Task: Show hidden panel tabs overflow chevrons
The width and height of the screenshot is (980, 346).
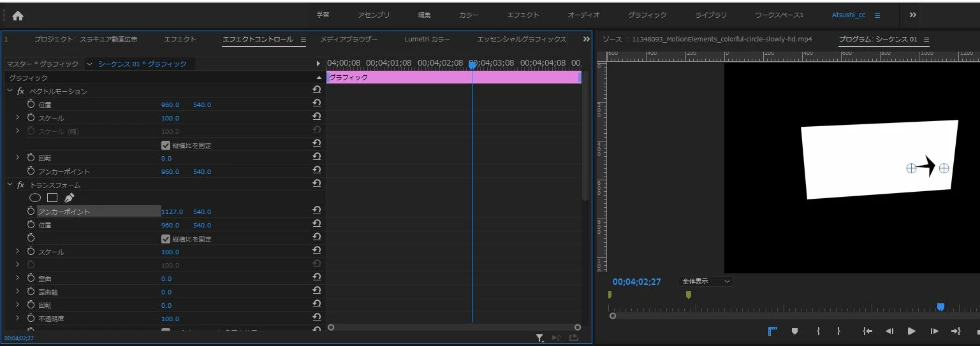Action: tap(587, 40)
